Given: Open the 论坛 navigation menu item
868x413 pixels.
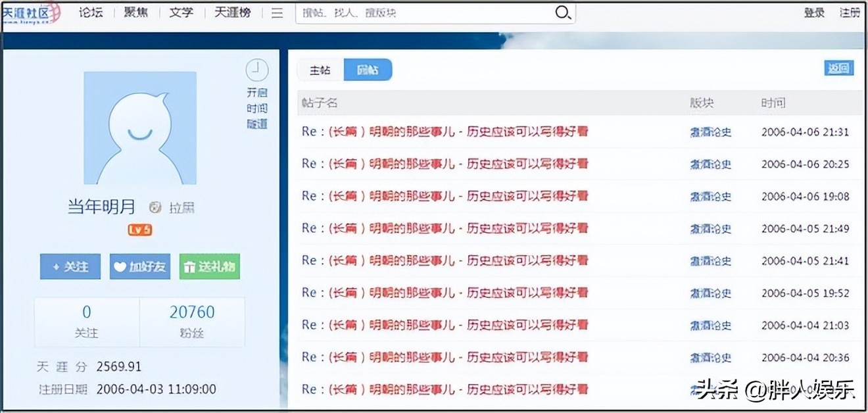Looking at the screenshot, I should [x=91, y=12].
